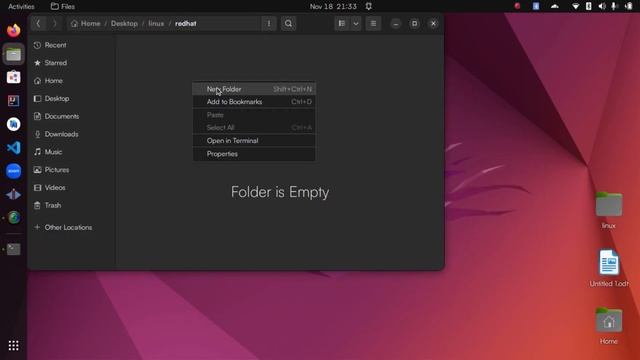Open Other Locations in sidebar

(71, 227)
